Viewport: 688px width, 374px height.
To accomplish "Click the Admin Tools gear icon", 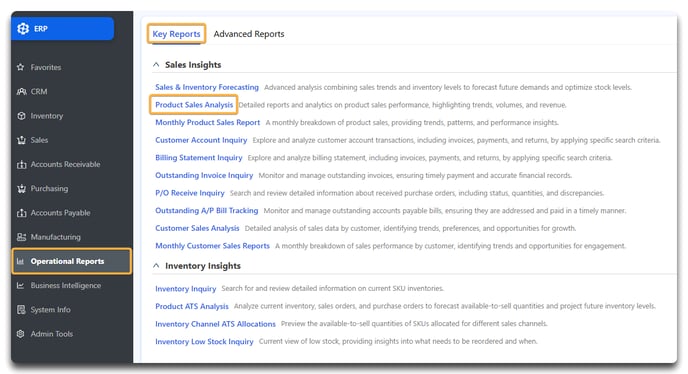I will point(21,334).
